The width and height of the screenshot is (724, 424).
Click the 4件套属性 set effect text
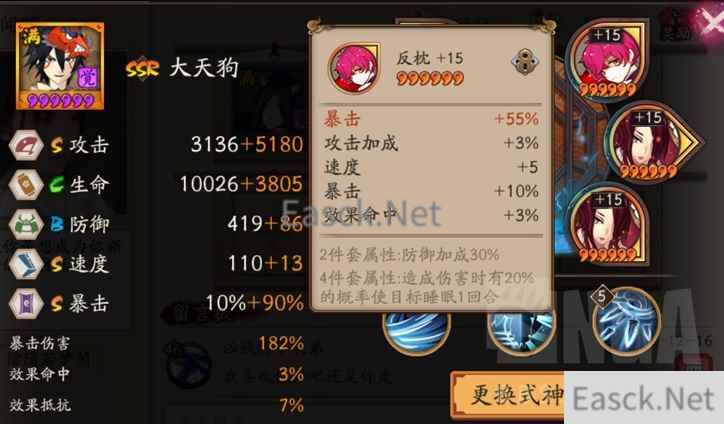tap(428, 287)
